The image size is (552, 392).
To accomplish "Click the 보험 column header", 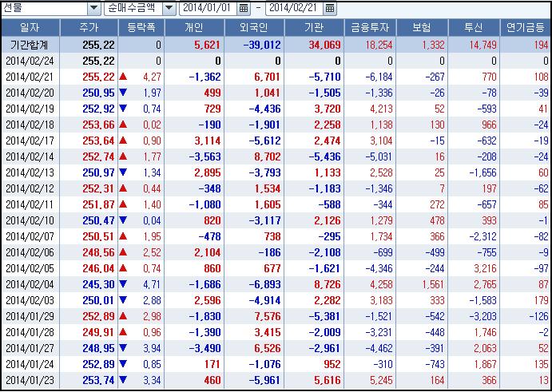I will pos(422,27).
